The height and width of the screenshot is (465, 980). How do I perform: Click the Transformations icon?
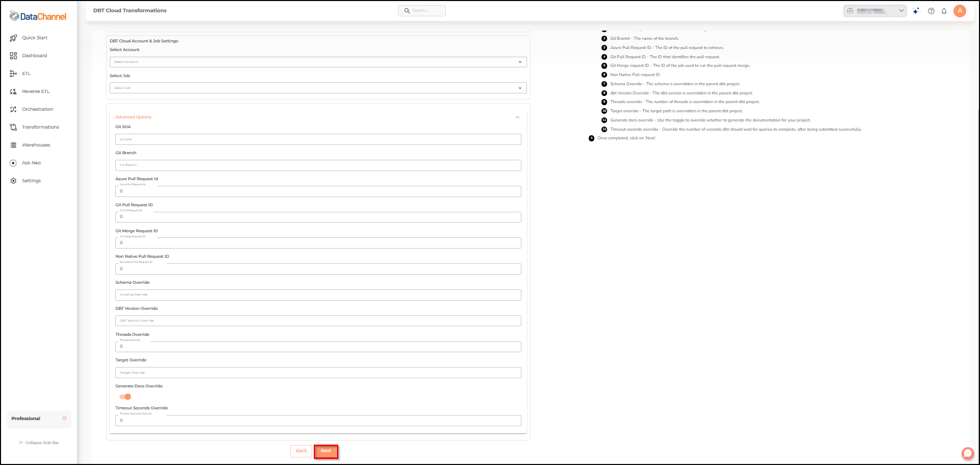click(13, 127)
